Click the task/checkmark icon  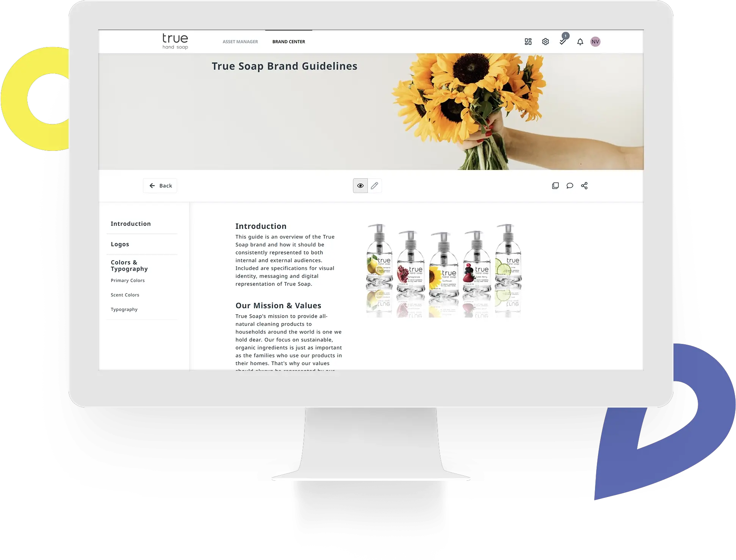coord(562,41)
